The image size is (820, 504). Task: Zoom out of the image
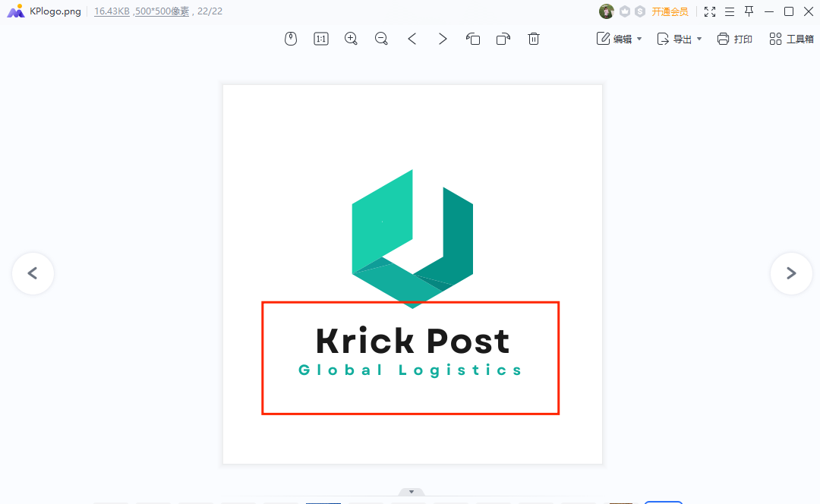pyautogui.click(x=381, y=39)
